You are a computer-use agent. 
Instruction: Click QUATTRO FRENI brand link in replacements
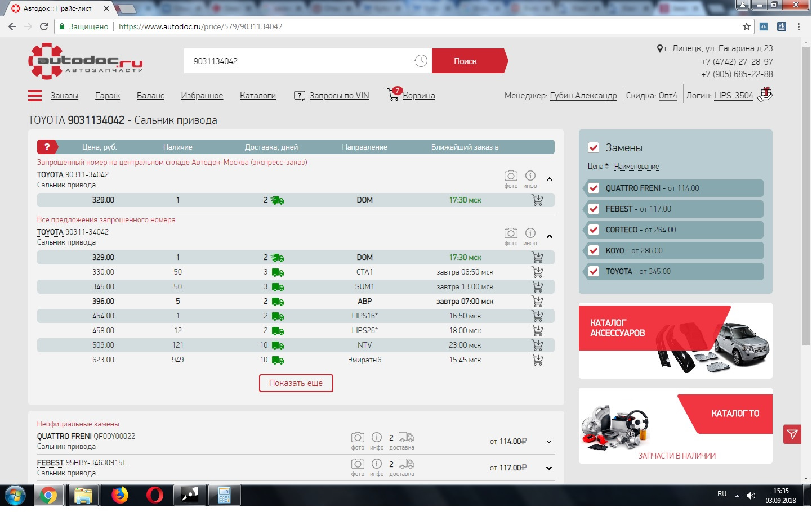coord(64,437)
